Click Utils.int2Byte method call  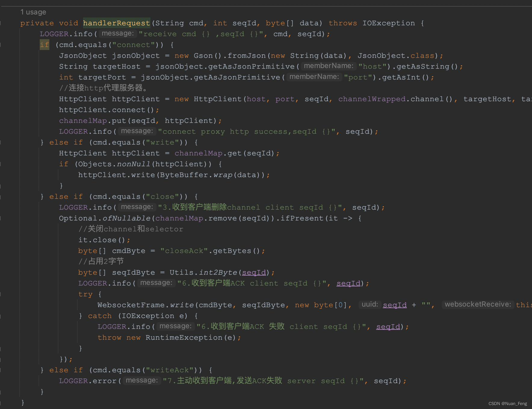click(203, 273)
